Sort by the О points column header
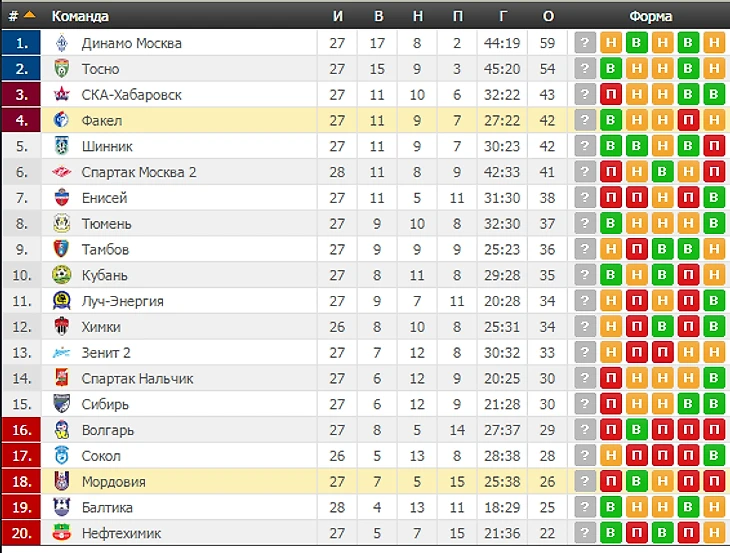This screenshot has width=730, height=553. (x=548, y=16)
